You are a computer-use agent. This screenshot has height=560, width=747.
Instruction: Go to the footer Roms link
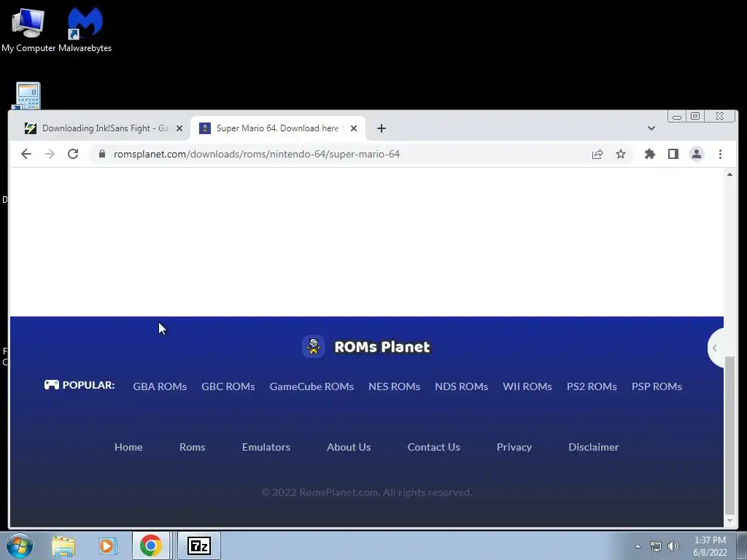pyautogui.click(x=192, y=447)
